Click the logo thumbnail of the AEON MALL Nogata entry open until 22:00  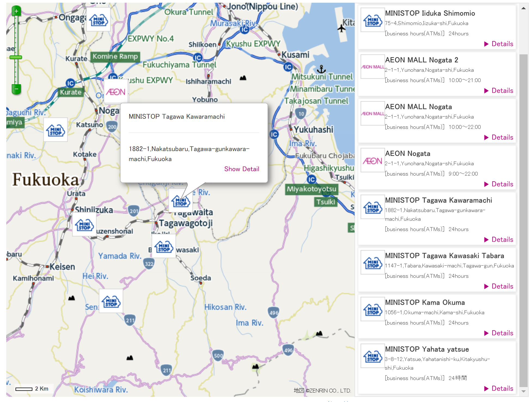coord(373,113)
